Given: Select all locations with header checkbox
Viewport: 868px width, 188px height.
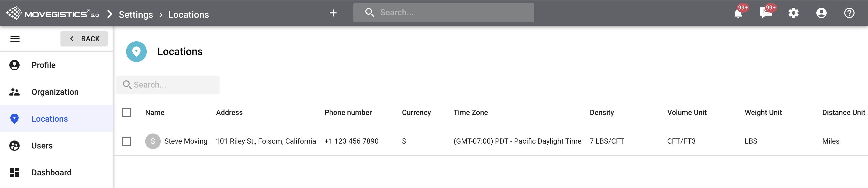Looking at the screenshot, I should click(x=127, y=113).
